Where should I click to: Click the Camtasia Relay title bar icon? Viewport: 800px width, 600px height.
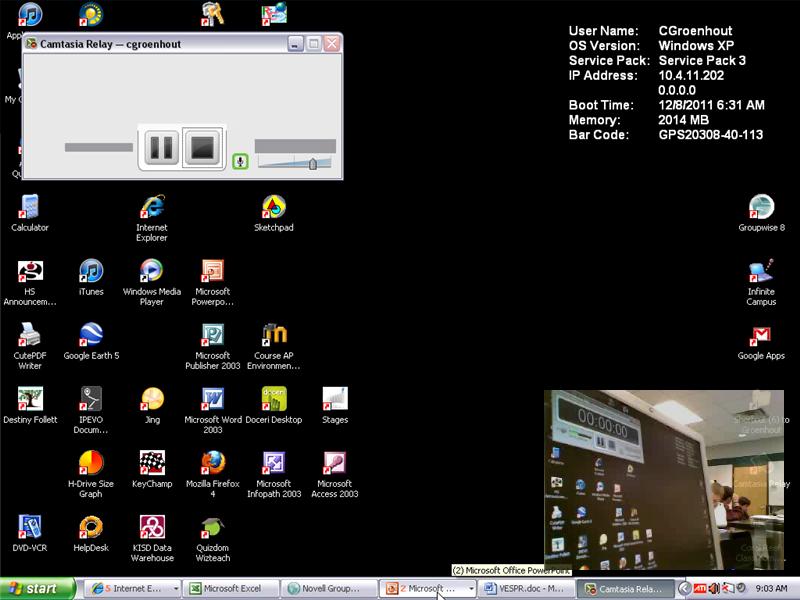(x=31, y=44)
